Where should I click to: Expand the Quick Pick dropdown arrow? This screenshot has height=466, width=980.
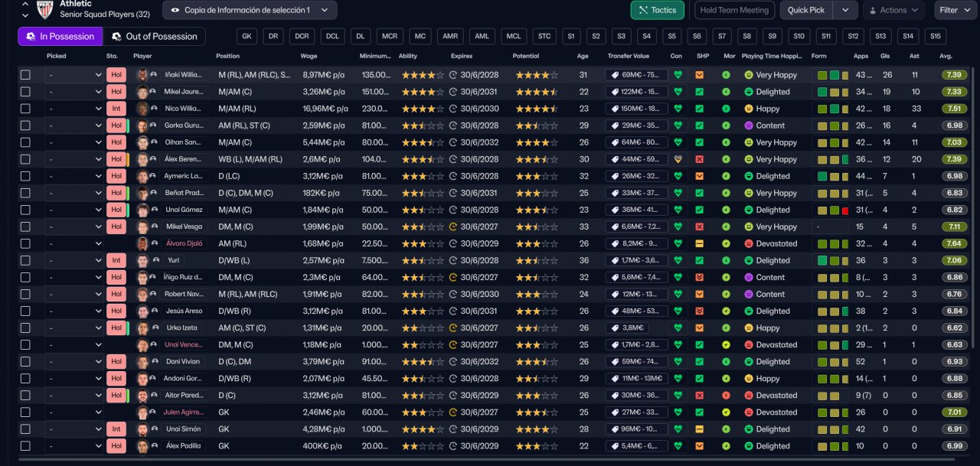click(844, 10)
